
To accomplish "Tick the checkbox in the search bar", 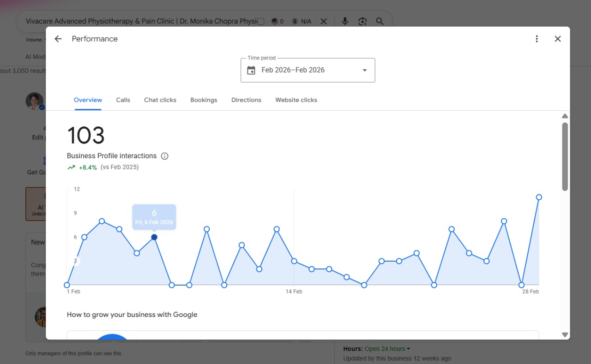I will tap(261, 21).
